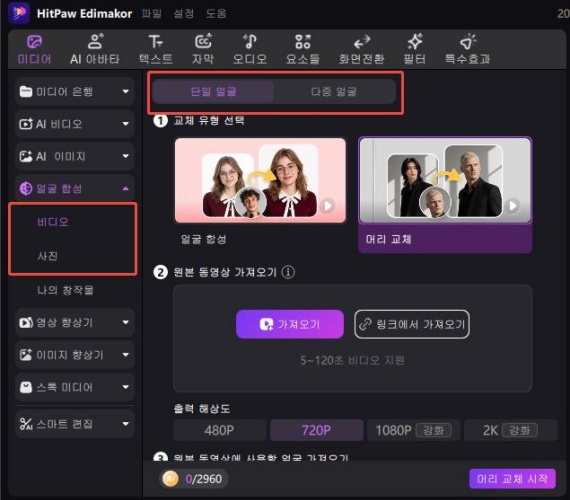This screenshot has width=570, height=500.
Task: Select 2K 강화 output resolution
Action: [510, 430]
